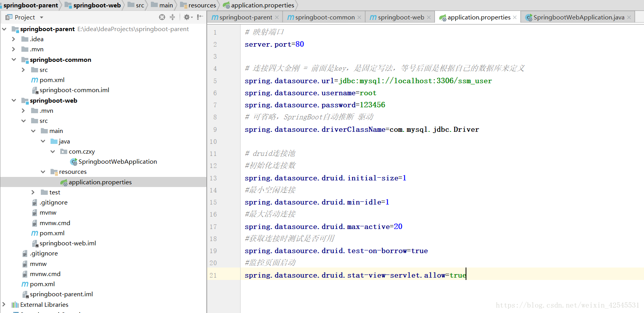
Task: Collapse the main folder
Action: [33, 131]
